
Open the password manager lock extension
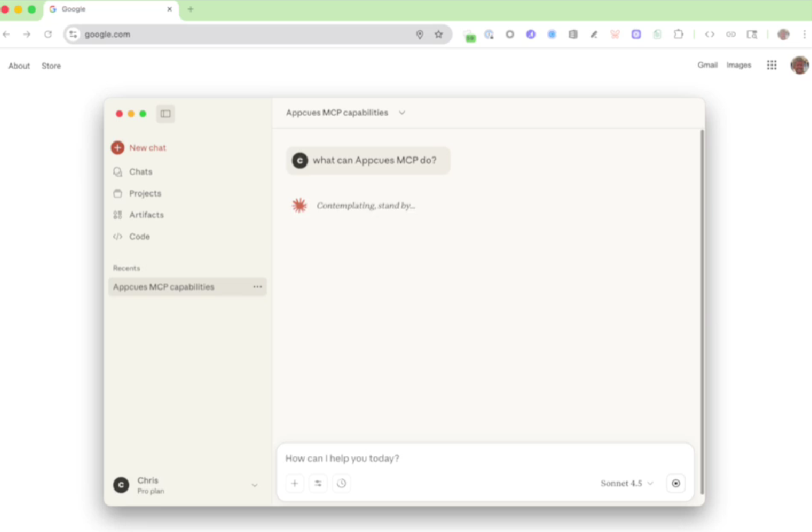[489, 34]
